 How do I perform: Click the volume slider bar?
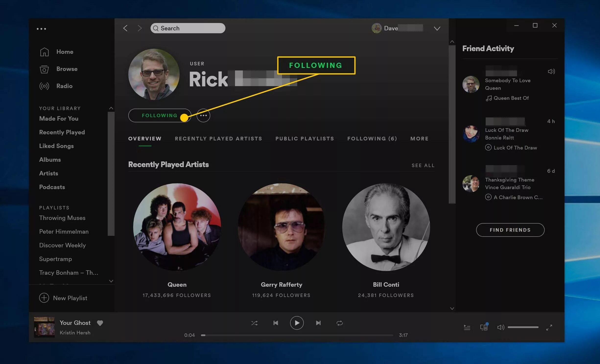(x=523, y=327)
